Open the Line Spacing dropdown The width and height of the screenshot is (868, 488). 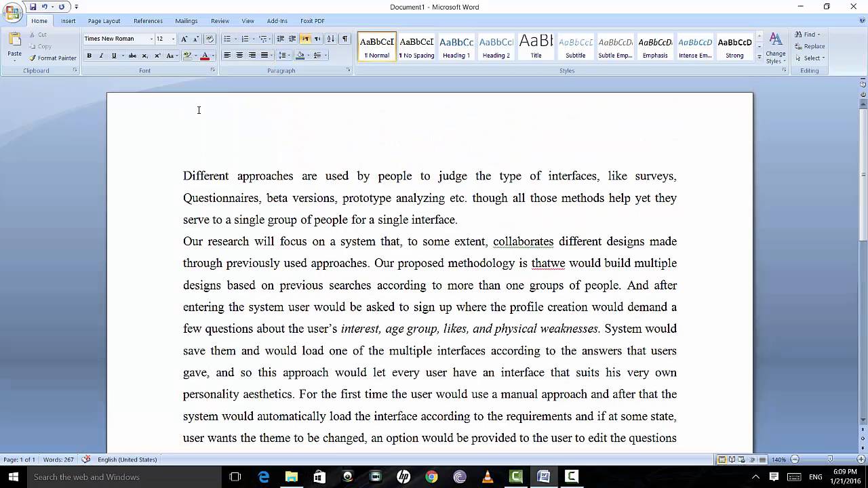tap(284, 56)
